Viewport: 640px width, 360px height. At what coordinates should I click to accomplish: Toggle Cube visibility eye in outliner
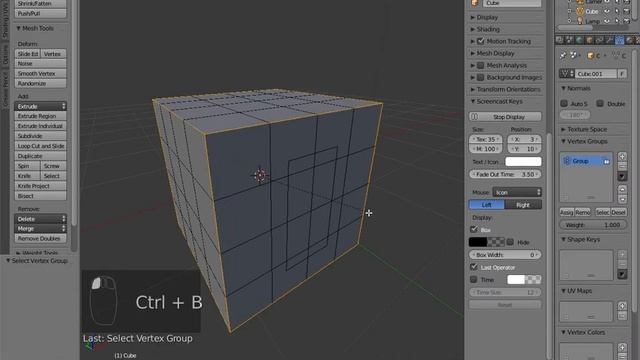coord(607,11)
